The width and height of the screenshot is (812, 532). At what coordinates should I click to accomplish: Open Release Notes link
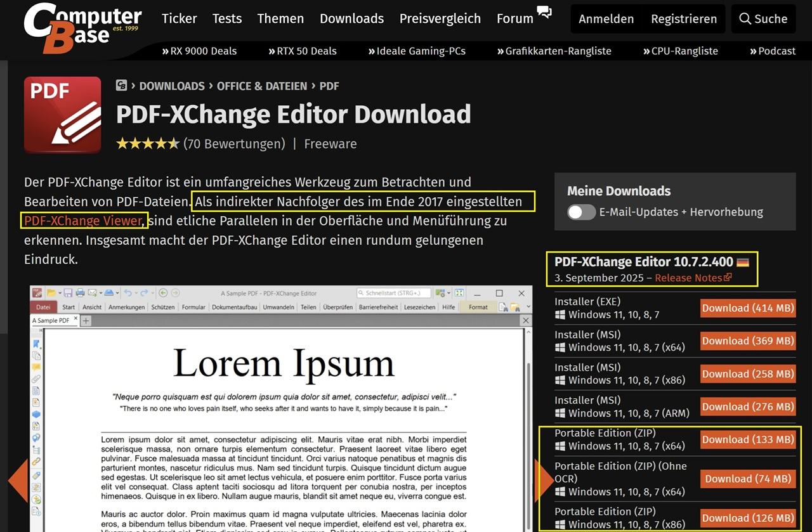(x=688, y=278)
